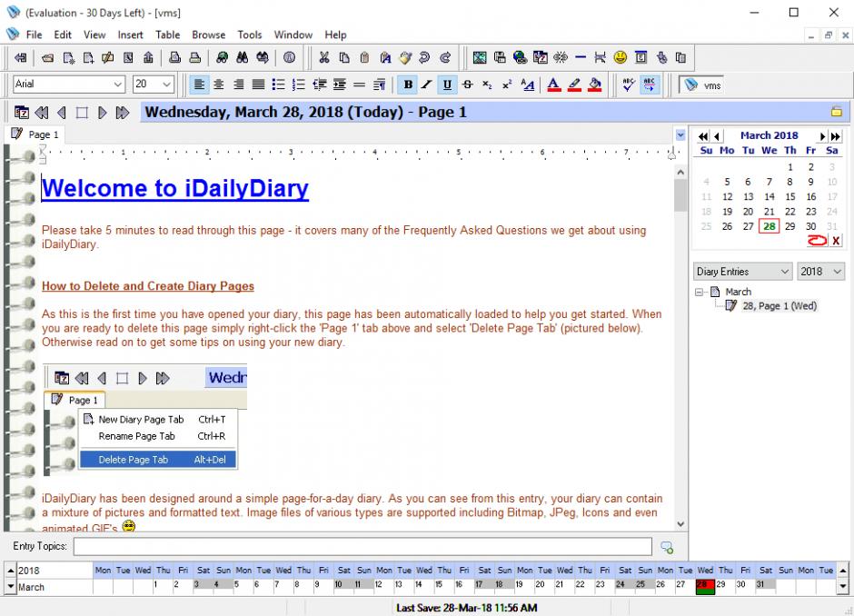The height and width of the screenshot is (616, 854).
Task: Click editor scrollbar down arrow
Action: pos(680,524)
